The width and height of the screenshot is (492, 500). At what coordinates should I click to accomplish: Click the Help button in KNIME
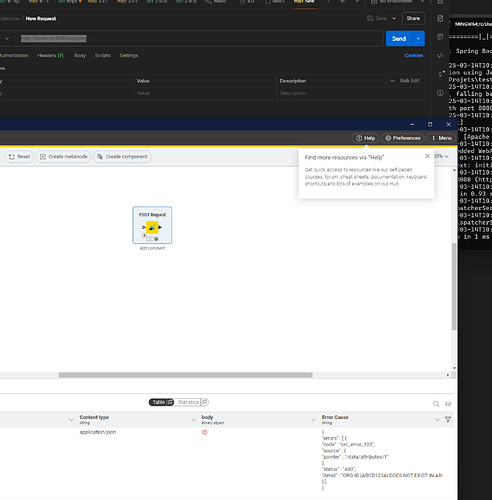coord(365,138)
